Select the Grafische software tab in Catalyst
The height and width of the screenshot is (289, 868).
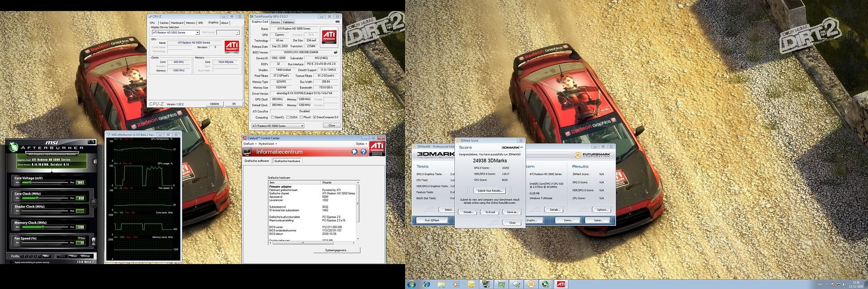[257, 161]
